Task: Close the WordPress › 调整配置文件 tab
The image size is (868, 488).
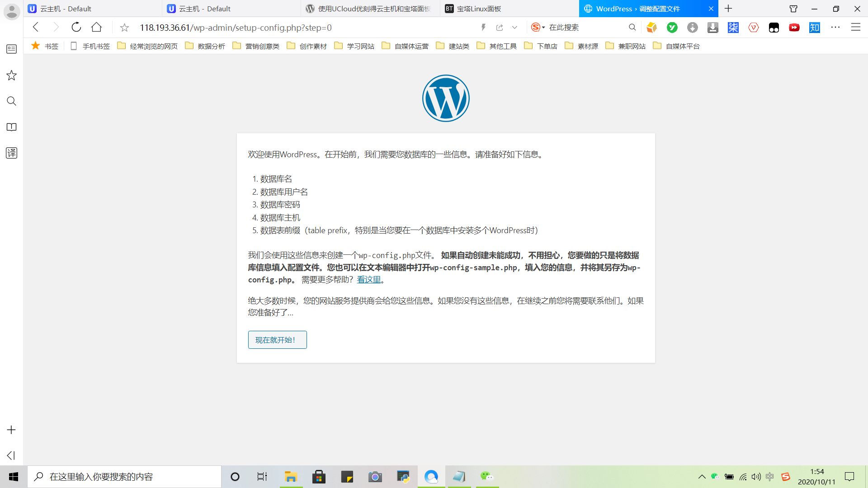Action: 711,9
